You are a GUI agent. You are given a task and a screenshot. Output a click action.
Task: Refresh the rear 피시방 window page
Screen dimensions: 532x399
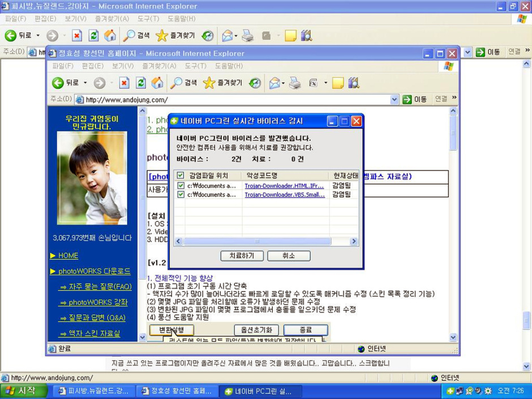click(x=93, y=35)
